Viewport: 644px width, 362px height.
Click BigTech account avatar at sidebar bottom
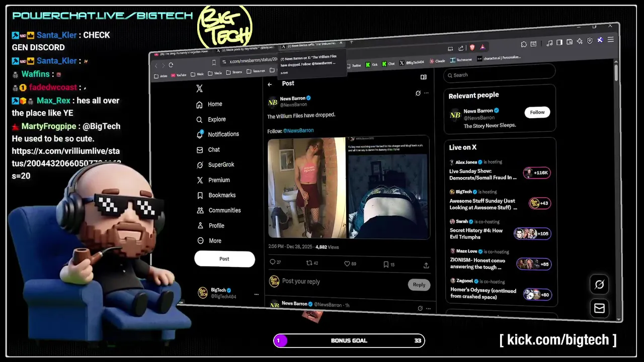click(202, 293)
